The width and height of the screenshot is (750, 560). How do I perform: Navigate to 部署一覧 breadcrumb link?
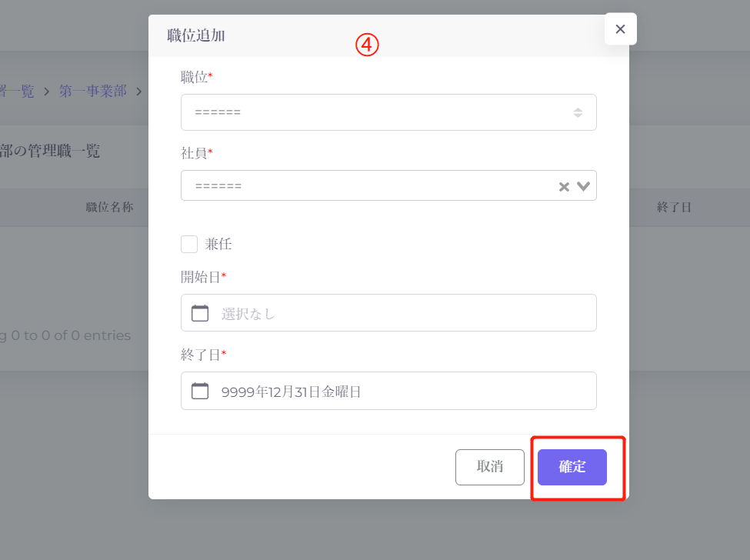(17, 91)
